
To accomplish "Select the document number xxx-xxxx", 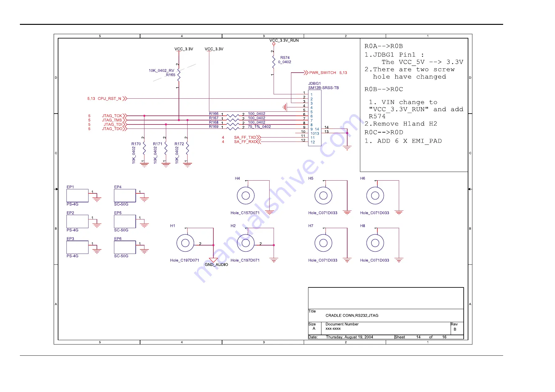I will [x=333, y=329].
